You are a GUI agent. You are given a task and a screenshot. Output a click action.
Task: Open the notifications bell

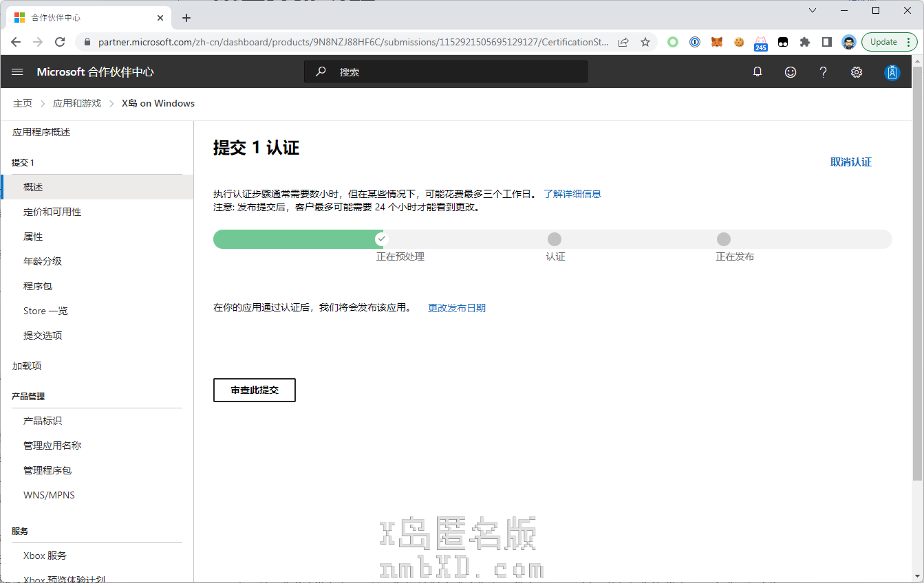tap(758, 71)
